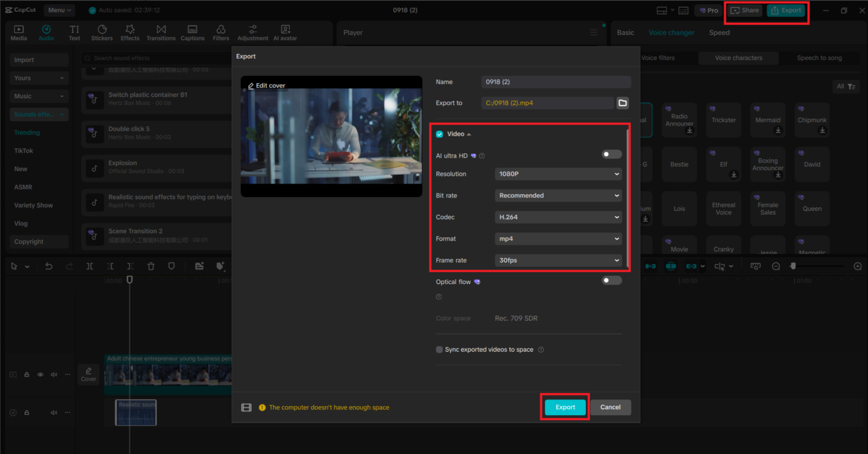Viewport: 868px width, 454px height.
Task: Open the AI avatar panel
Action: pyautogui.click(x=284, y=33)
